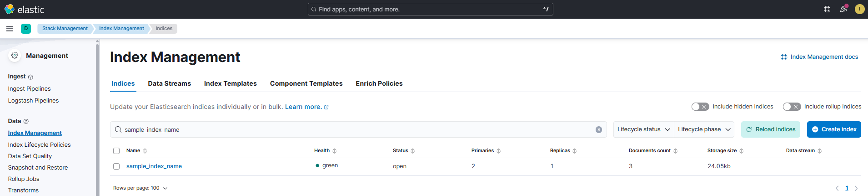Viewport: 868px width, 196px height.
Task: Enable Include hidden indices toggle
Action: pos(700,107)
